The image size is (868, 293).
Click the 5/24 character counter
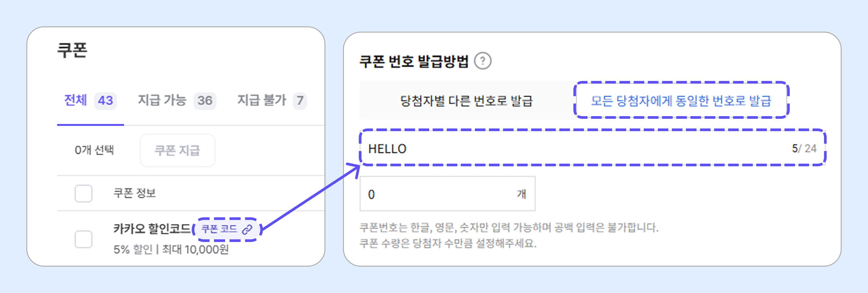[x=804, y=148]
